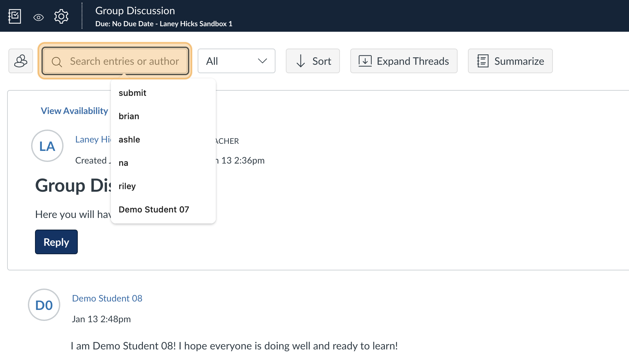
Task: Pick 'brian' in the suggestion menu
Action: pyautogui.click(x=129, y=116)
